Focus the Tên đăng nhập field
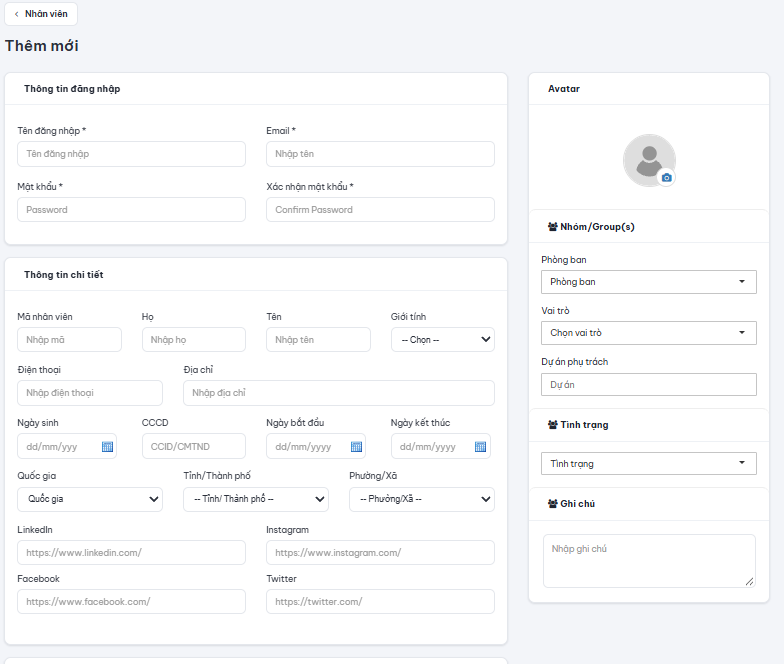Screen dimensions: 784x664 [132, 154]
